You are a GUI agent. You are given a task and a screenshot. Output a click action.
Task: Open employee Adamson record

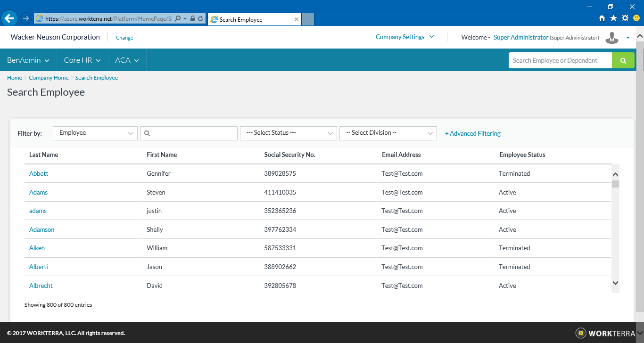click(x=42, y=229)
